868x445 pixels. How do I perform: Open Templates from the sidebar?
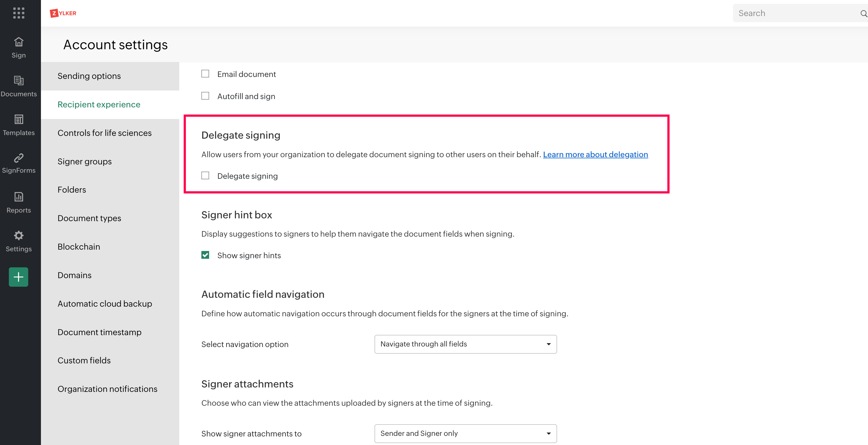pos(19,119)
